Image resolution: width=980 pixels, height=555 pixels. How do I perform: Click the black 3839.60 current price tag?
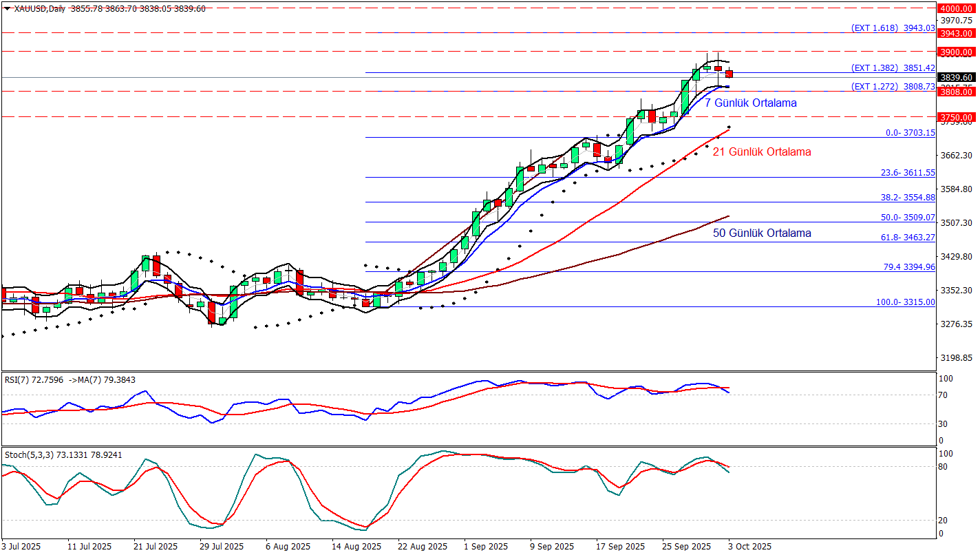tap(957, 78)
